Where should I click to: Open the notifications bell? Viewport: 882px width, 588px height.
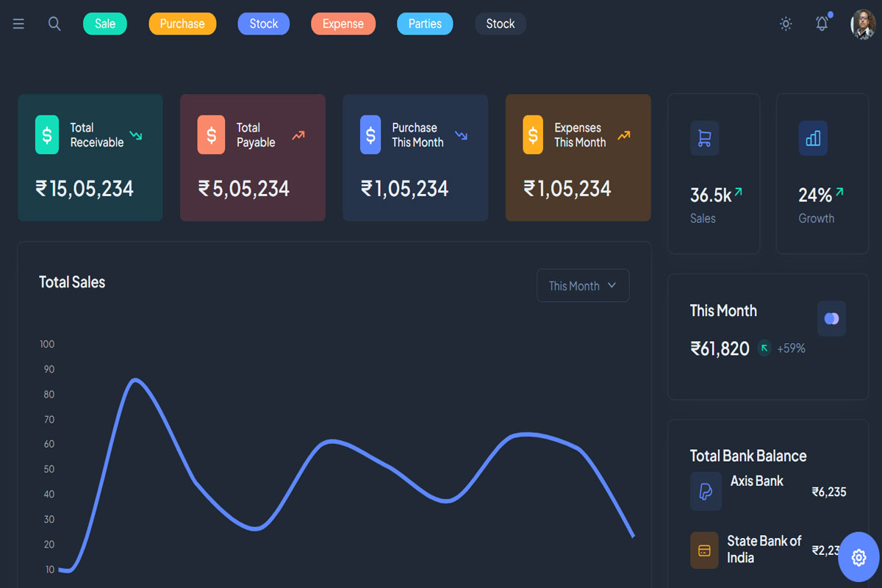822,24
